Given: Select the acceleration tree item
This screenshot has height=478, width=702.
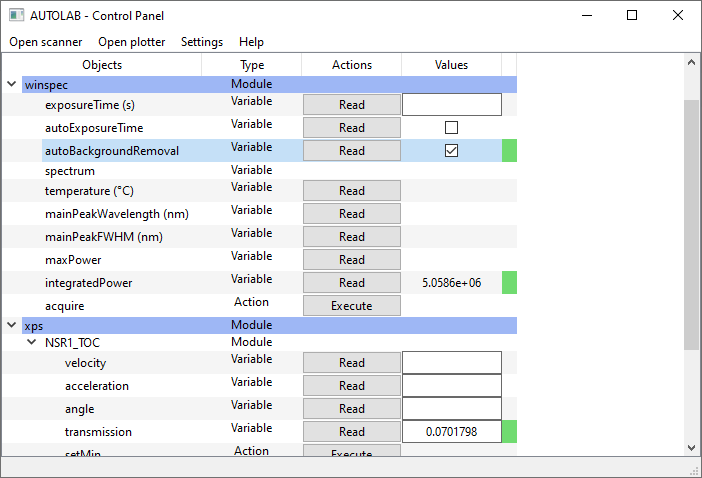Looking at the screenshot, I should pos(97,386).
